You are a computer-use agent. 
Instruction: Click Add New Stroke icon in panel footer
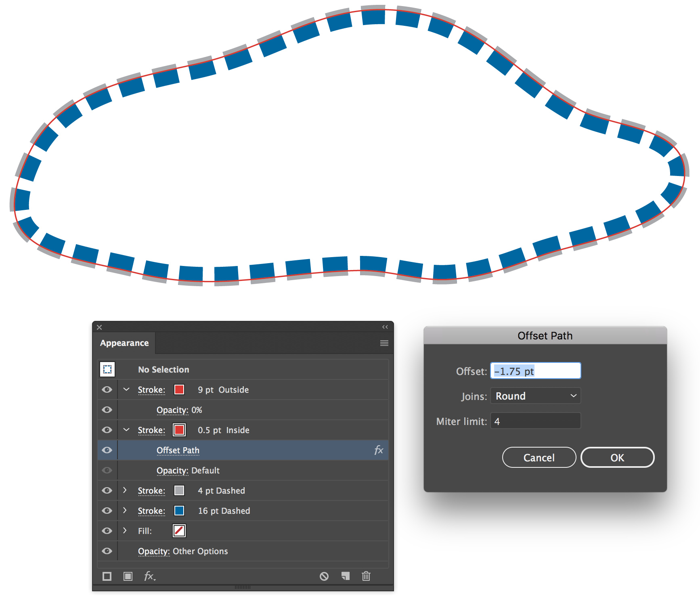[x=107, y=576]
